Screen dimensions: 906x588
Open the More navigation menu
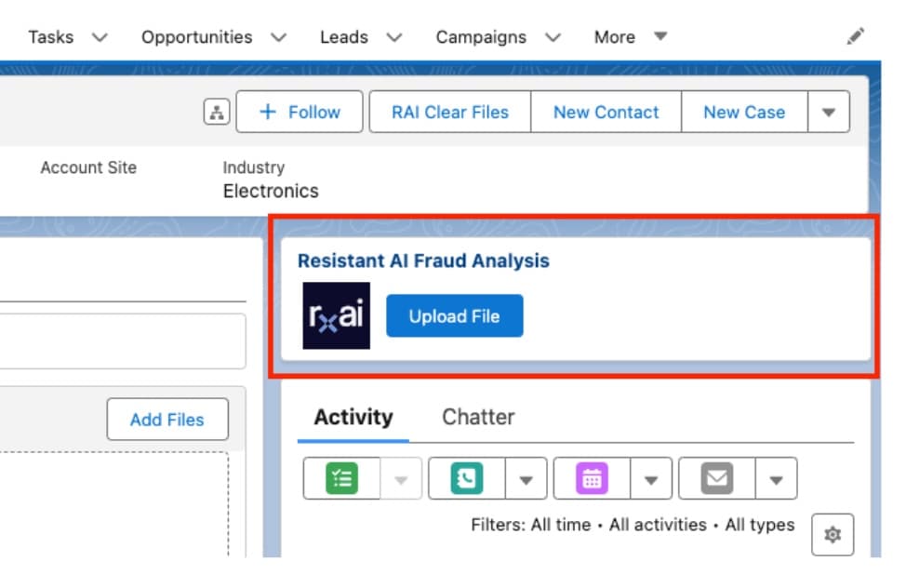631,37
